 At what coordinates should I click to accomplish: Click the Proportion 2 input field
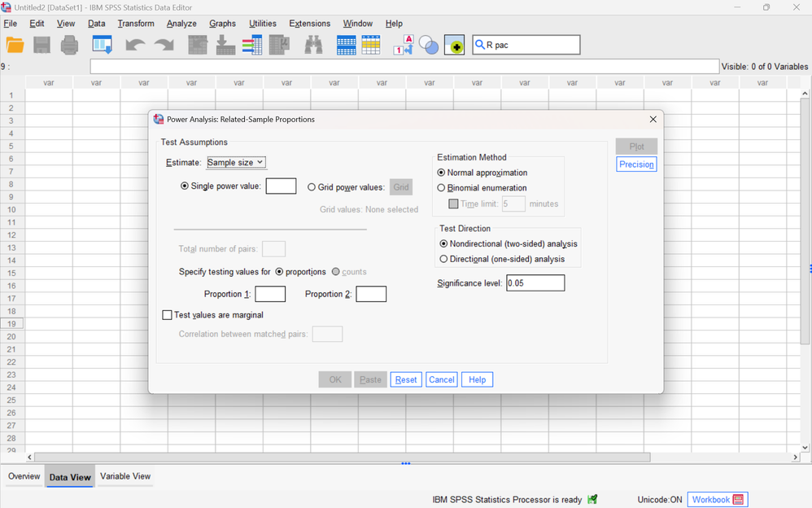[x=371, y=294]
